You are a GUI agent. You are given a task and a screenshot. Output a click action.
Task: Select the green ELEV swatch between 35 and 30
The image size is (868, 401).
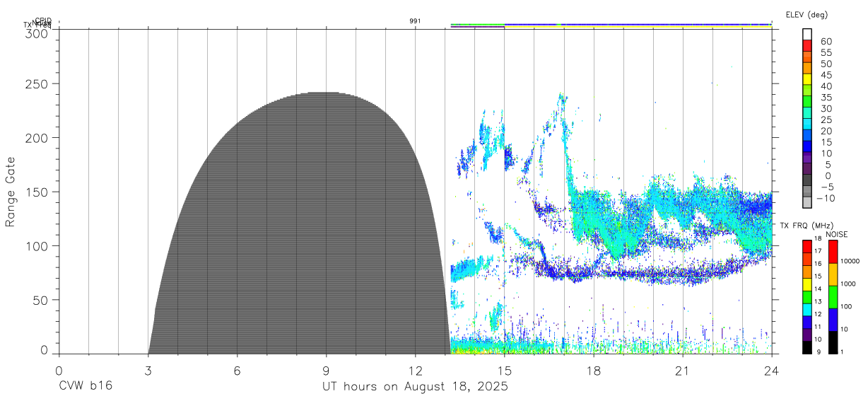click(807, 102)
